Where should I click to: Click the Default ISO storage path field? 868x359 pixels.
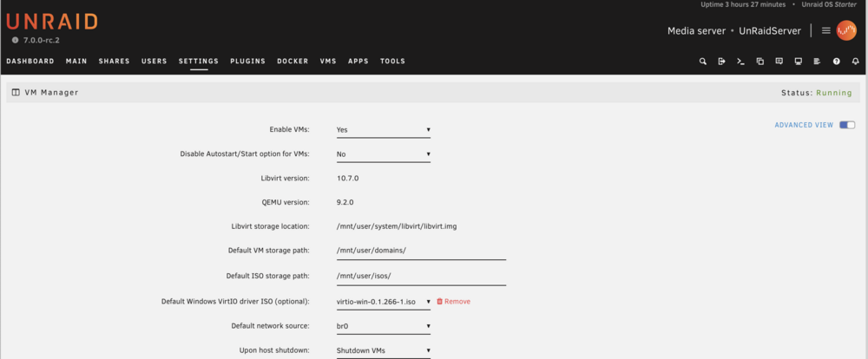point(421,276)
